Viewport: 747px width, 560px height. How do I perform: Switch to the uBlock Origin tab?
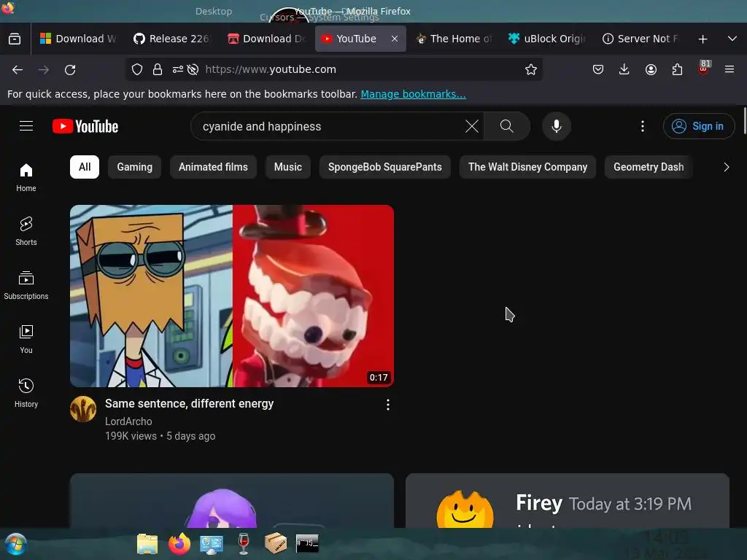pyautogui.click(x=547, y=39)
